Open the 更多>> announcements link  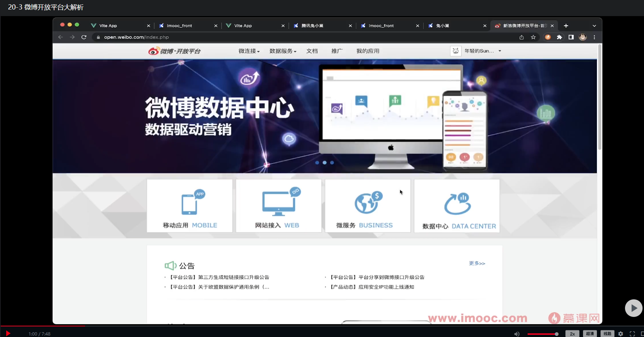477,263
